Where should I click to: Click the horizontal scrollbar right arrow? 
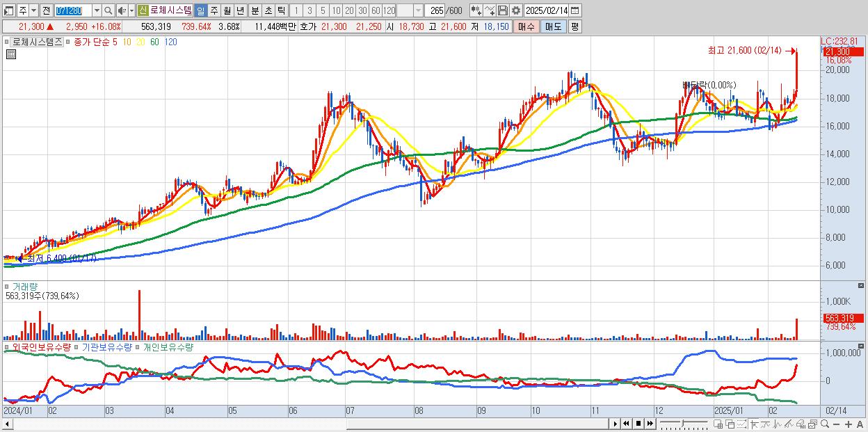tap(615, 424)
